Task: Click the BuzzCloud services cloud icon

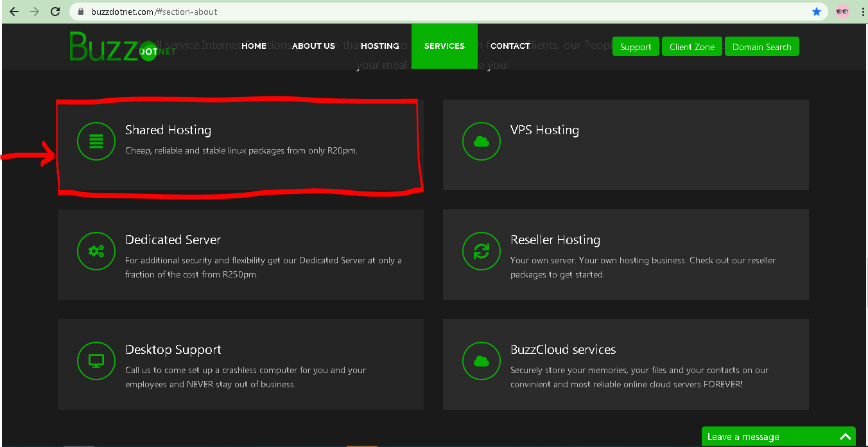Action: pos(482,361)
